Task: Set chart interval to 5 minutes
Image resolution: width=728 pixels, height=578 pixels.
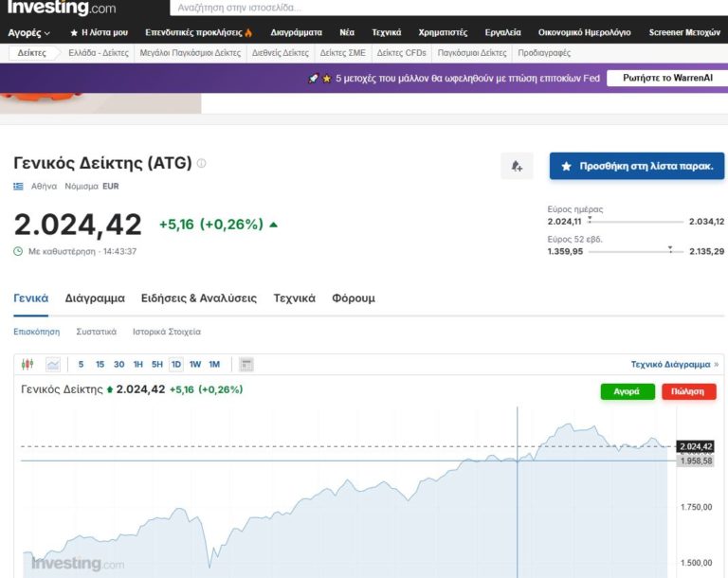Action: (81, 364)
